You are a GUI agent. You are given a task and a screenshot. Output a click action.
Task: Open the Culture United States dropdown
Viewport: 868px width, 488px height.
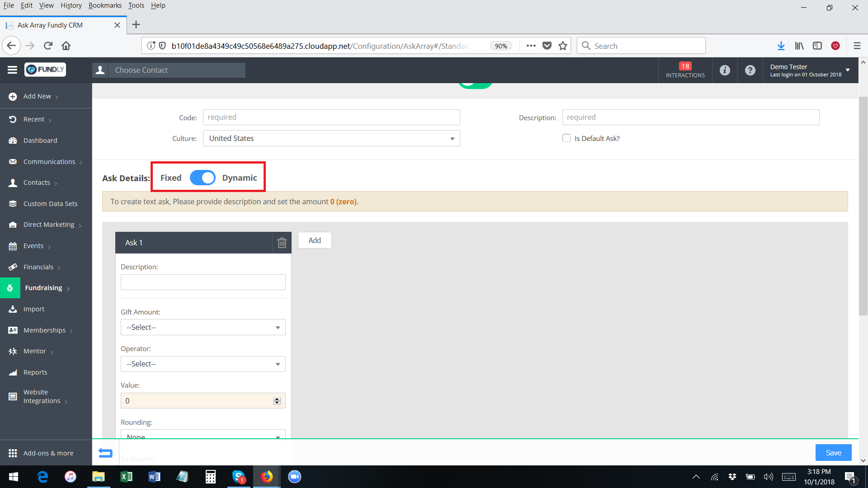(331, 138)
